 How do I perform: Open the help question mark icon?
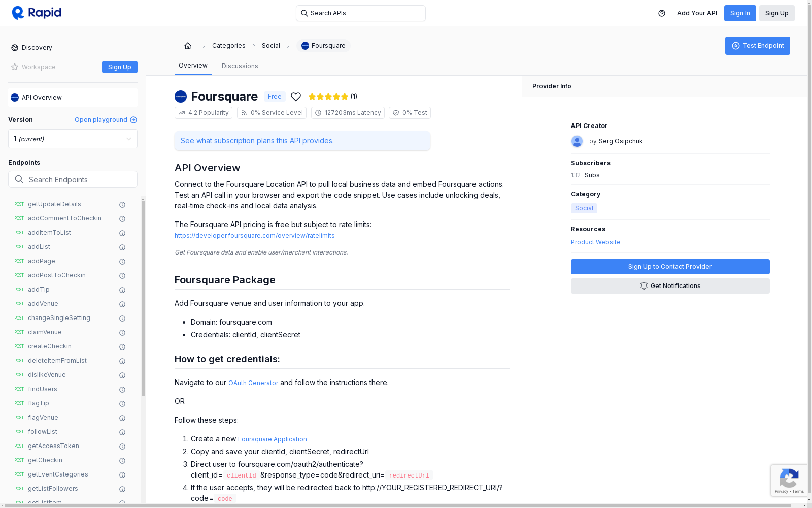pos(662,13)
